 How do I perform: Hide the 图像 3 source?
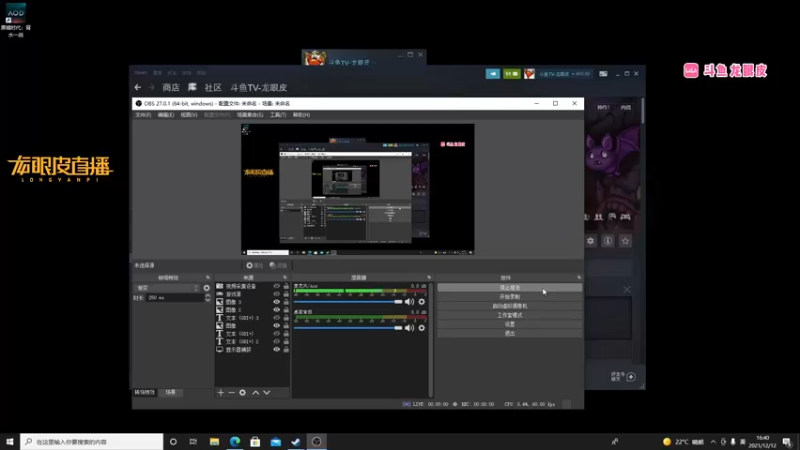pos(277,302)
